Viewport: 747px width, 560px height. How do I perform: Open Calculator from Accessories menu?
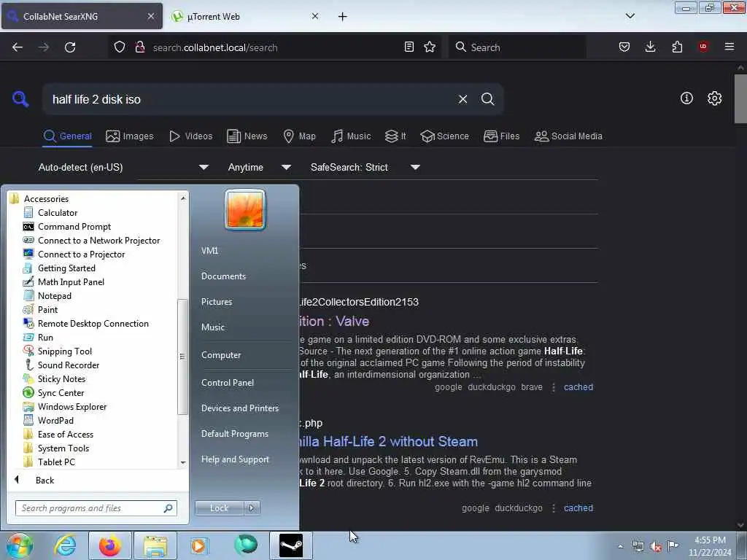pyautogui.click(x=57, y=212)
